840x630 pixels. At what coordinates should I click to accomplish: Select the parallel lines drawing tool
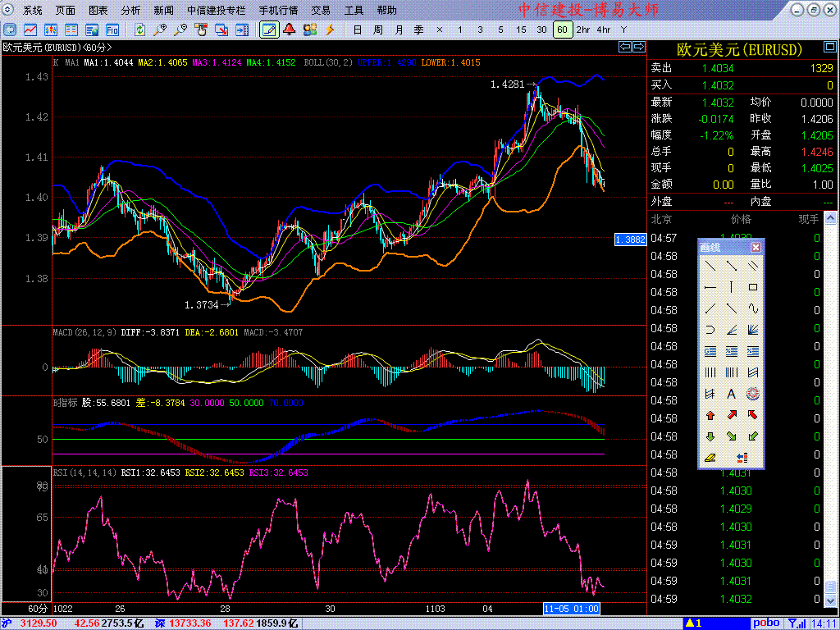click(x=753, y=266)
